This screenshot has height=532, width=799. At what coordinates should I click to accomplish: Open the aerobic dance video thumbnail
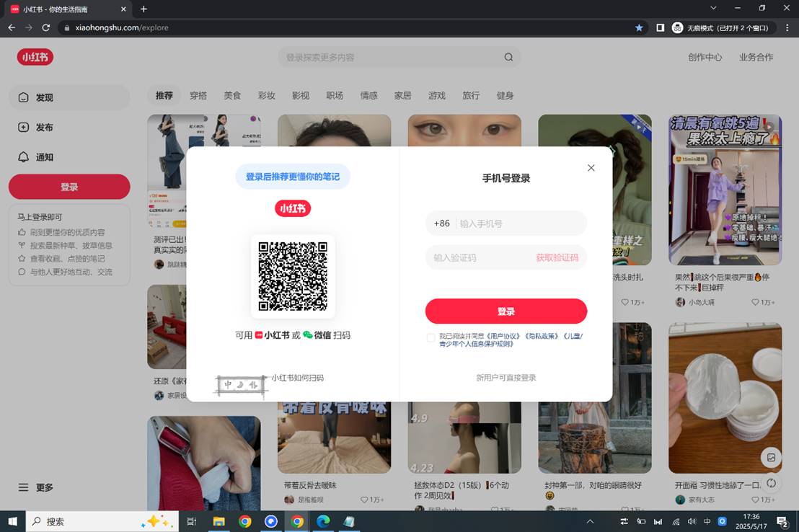coord(725,190)
